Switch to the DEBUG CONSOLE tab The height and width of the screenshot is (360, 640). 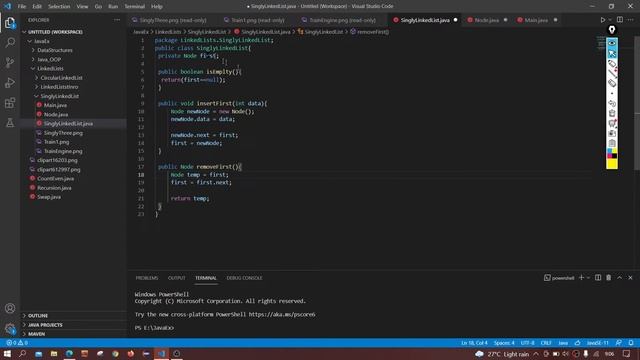tap(244, 278)
